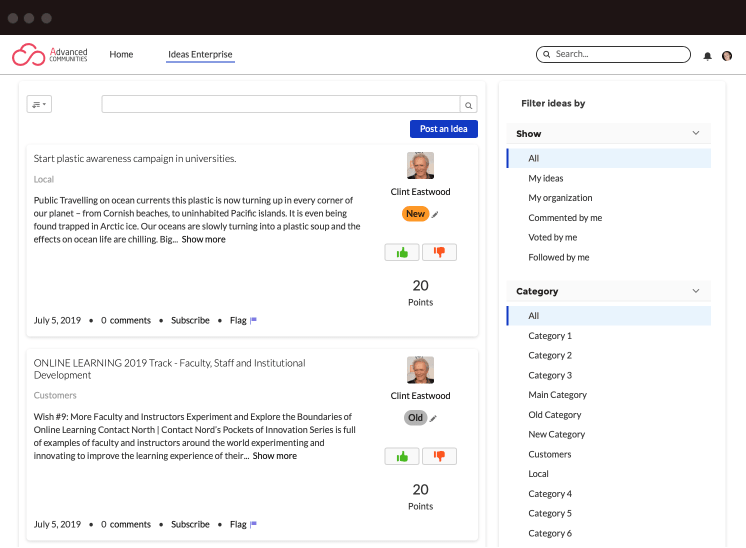Click the Post an Idea button
The height and width of the screenshot is (548, 746).
444,129
